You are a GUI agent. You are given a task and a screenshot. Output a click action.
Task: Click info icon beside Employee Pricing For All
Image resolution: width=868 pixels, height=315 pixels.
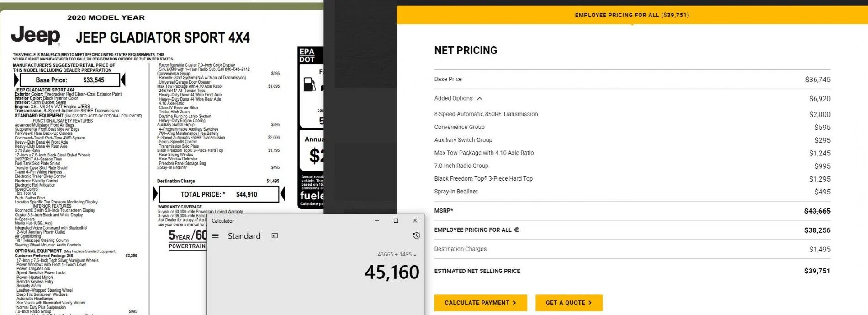517,230
